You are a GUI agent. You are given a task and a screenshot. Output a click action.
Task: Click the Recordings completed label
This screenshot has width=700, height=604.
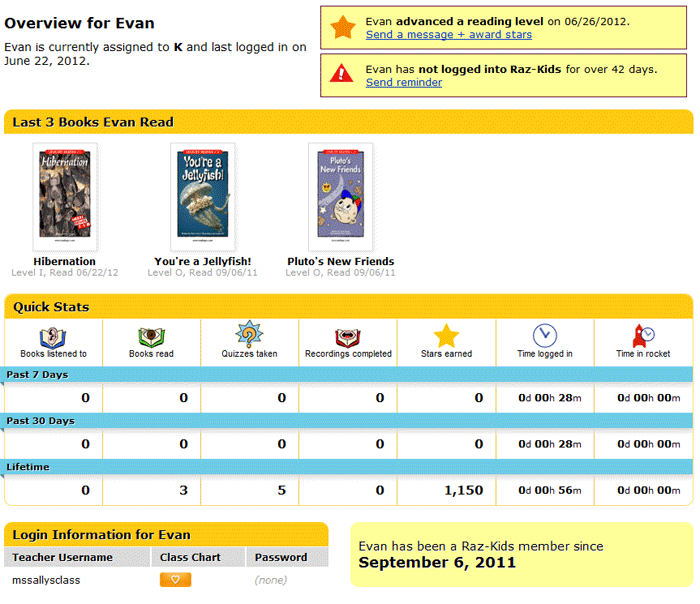[x=348, y=354]
